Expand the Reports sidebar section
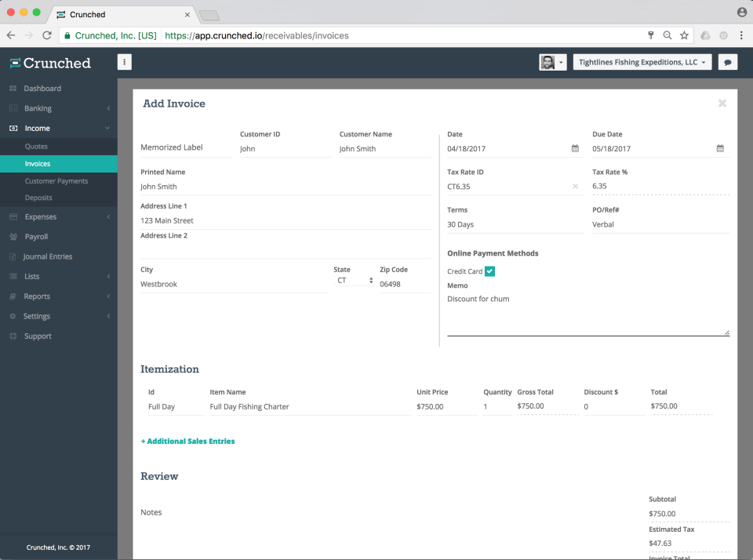 59,296
